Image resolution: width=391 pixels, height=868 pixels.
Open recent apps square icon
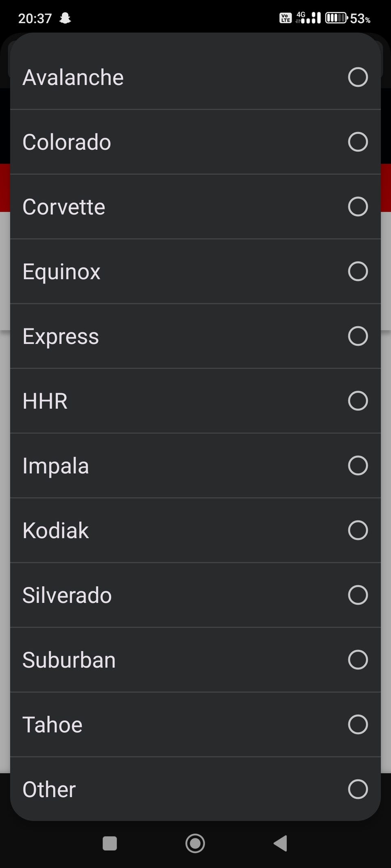(x=110, y=844)
